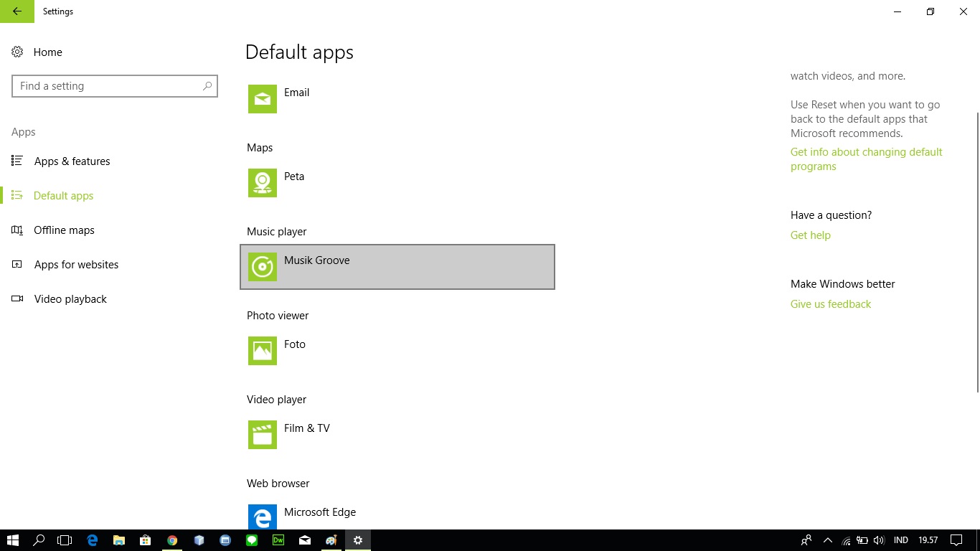Click the Music player section label
Image resolution: width=980 pixels, height=551 pixels.
click(277, 232)
